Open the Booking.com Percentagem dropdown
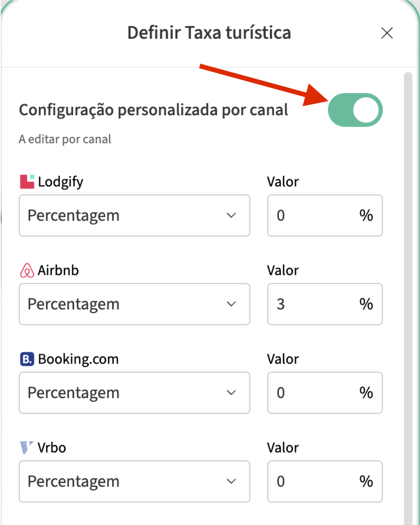The height and width of the screenshot is (525, 420). 134,393
